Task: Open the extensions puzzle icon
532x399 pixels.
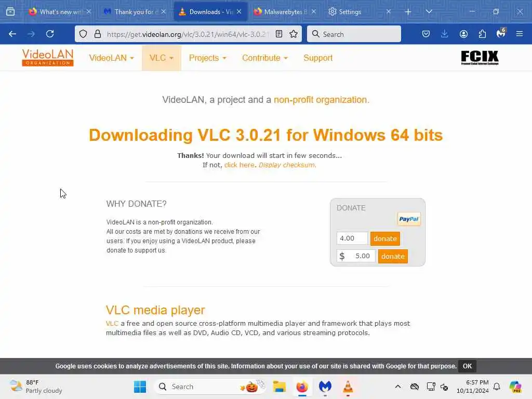Action: 482,34
